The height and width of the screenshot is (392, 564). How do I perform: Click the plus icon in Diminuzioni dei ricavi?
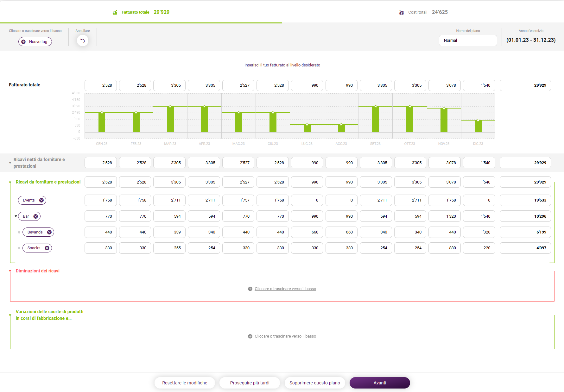point(250,289)
